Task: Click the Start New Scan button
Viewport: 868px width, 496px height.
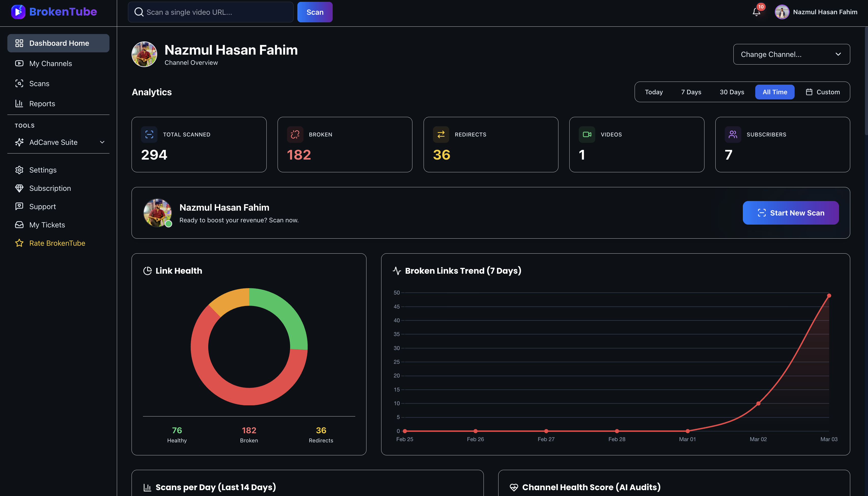Action: click(790, 213)
